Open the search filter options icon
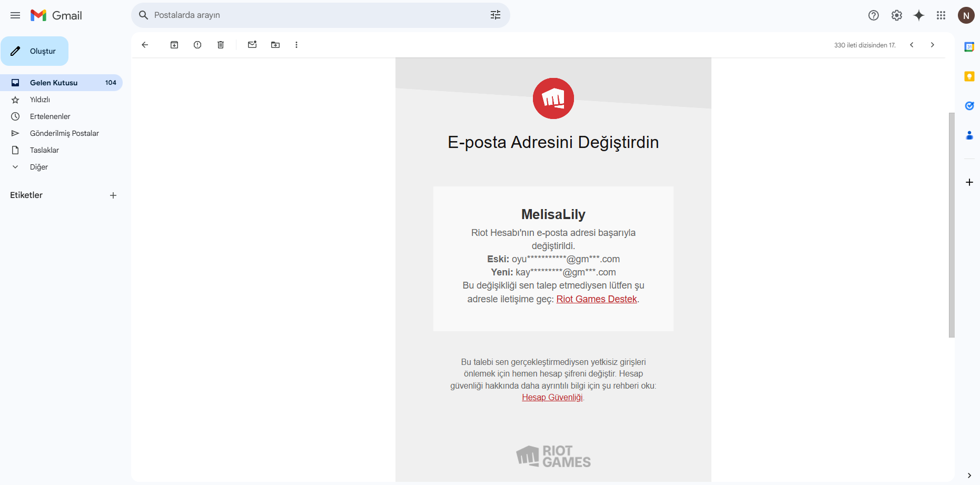 click(496, 15)
